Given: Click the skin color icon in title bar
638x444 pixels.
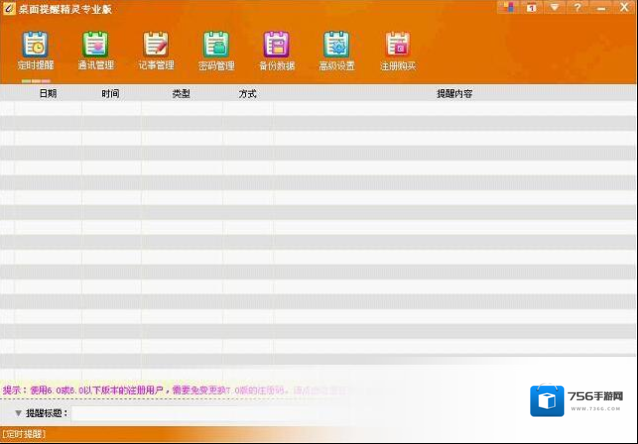Looking at the screenshot, I should [510, 8].
